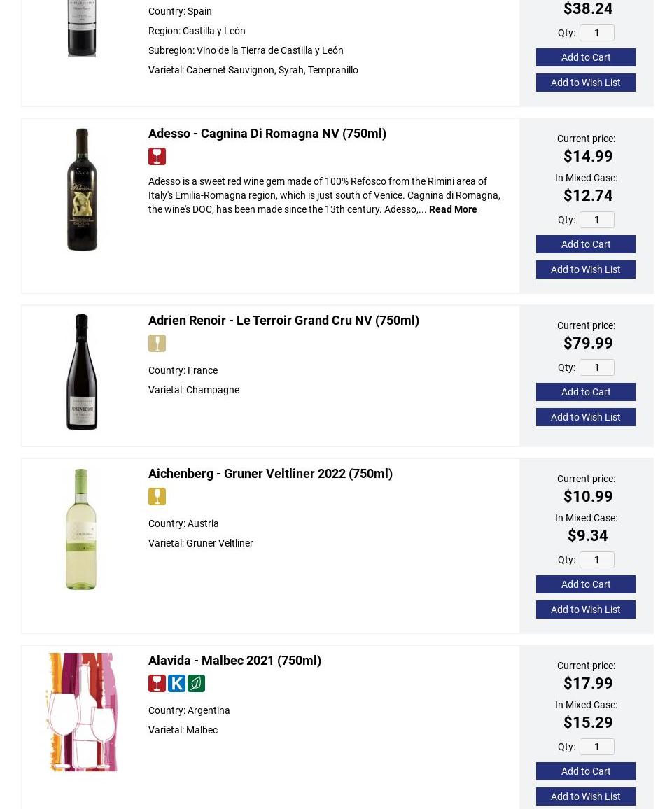Viewport: 672px width, 809px height.
Task: Add Alavida Malbec to wish list
Action: tap(585, 796)
